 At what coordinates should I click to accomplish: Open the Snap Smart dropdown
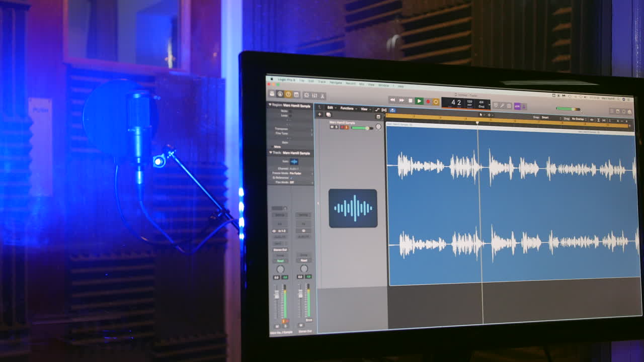[x=545, y=117]
